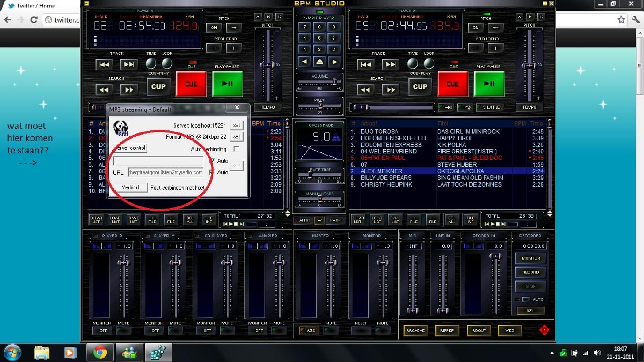644x362 pixels.
Task: Skip to next track on Player A
Action: tap(128, 64)
